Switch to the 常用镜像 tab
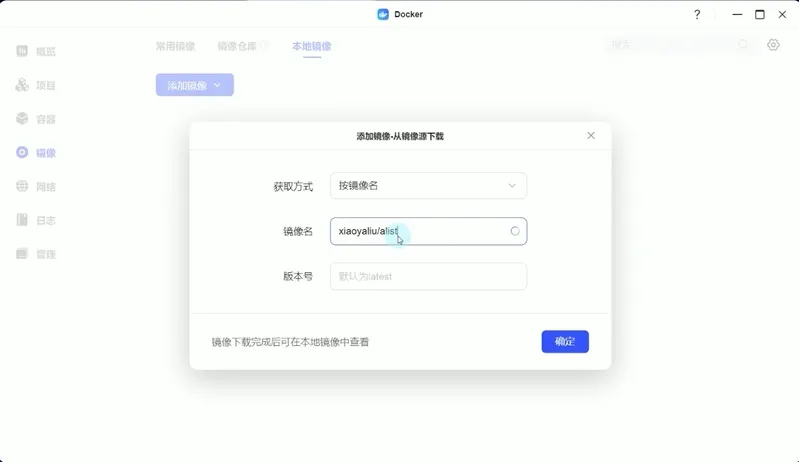The height and width of the screenshot is (462, 799). [175, 46]
